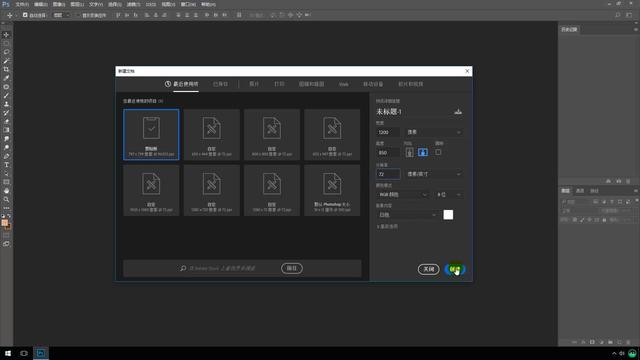Expand 高级选项 advanced options
Viewport: 640px width, 360px height.
click(x=387, y=227)
